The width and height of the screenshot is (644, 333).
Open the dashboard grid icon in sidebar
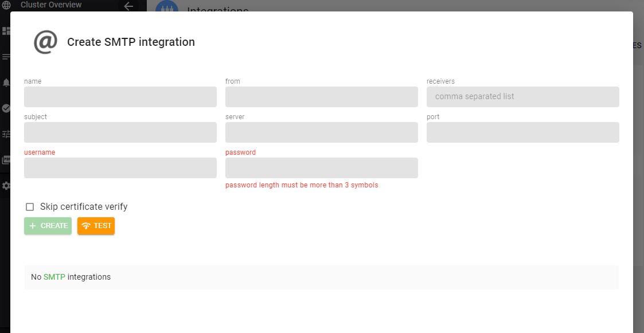point(6,31)
